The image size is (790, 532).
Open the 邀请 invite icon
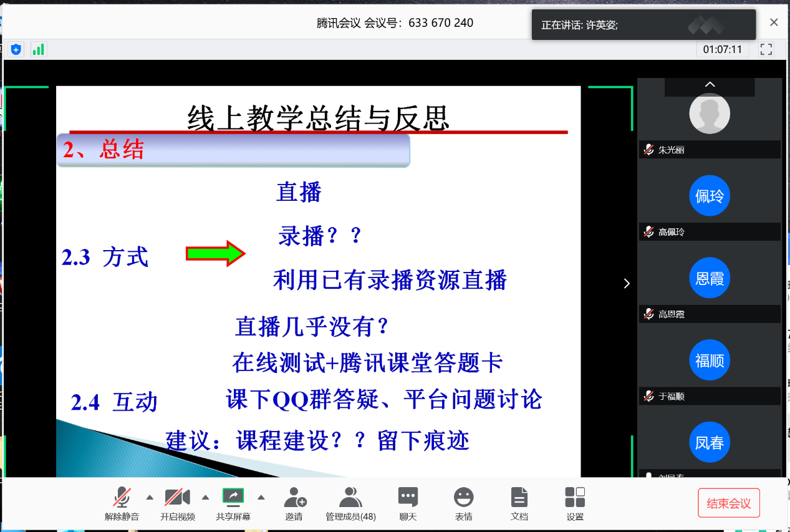[x=294, y=503]
